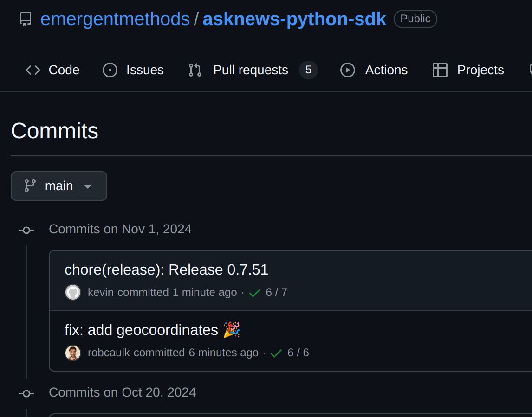Click the repository book icon
This screenshot has width=532, height=417.
26,19
